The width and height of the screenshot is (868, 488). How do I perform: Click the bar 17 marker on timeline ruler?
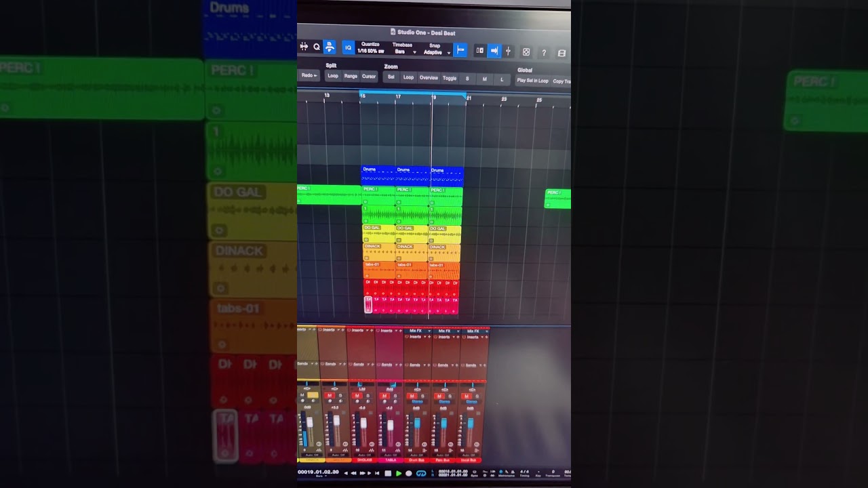click(398, 97)
